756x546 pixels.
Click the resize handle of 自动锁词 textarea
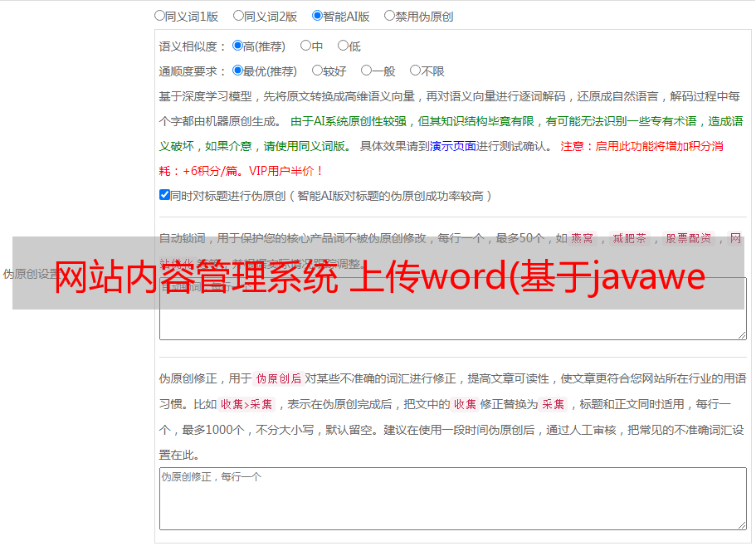point(742,335)
